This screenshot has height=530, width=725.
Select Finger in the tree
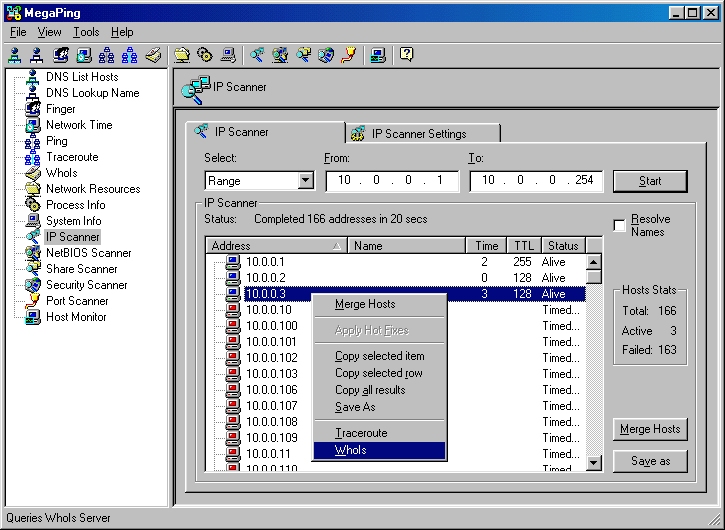tap(61, 109)
